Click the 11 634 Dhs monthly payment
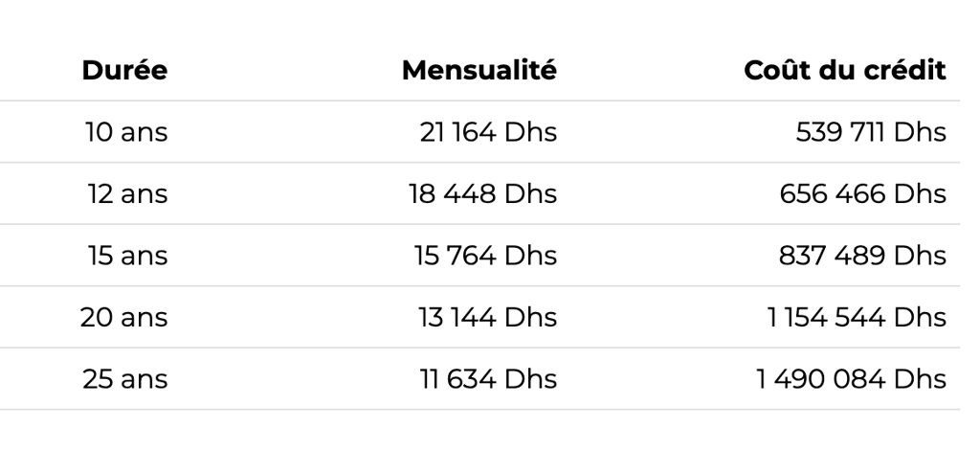Image resolution: width=980 pixels, height=450 pixels. point(488,379)
